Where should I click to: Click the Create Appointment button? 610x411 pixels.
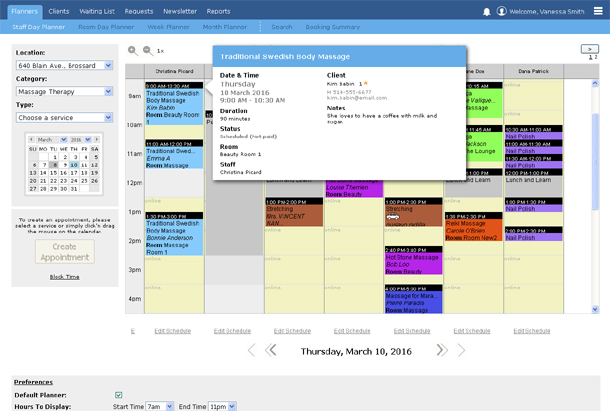point(65,252)
